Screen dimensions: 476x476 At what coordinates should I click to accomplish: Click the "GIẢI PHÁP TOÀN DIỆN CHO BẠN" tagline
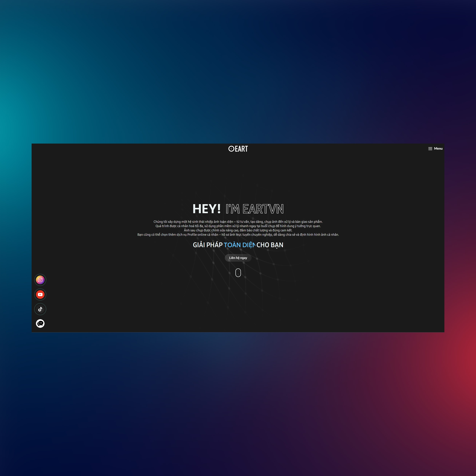click(238, 245)
